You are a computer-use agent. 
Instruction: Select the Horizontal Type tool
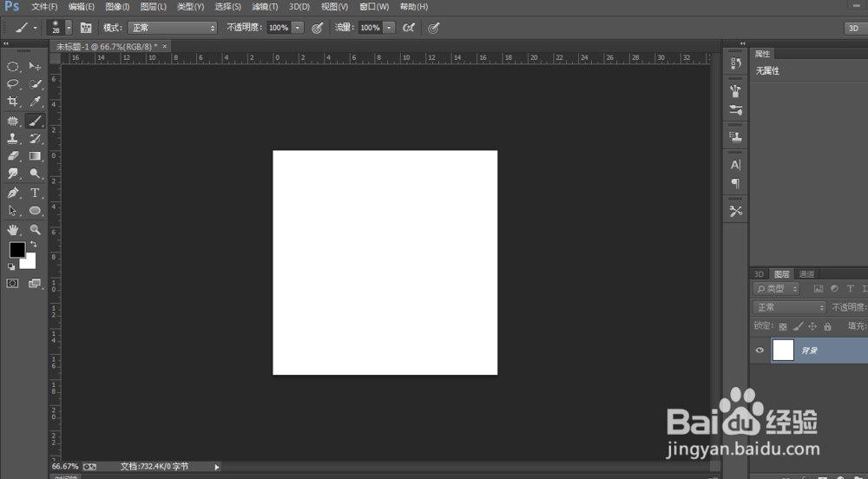point(35,193)
